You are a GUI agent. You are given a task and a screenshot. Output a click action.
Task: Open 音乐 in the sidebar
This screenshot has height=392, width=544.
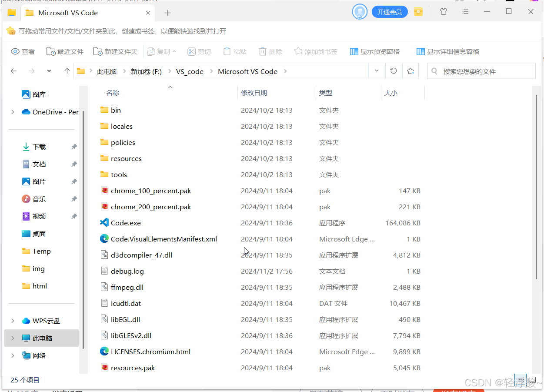tap(34, 199)
